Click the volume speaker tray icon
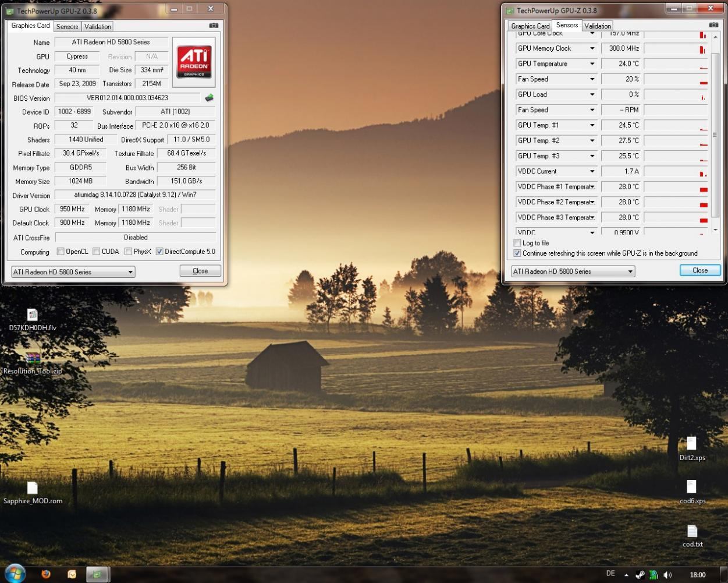 click(x=667, y=575)
